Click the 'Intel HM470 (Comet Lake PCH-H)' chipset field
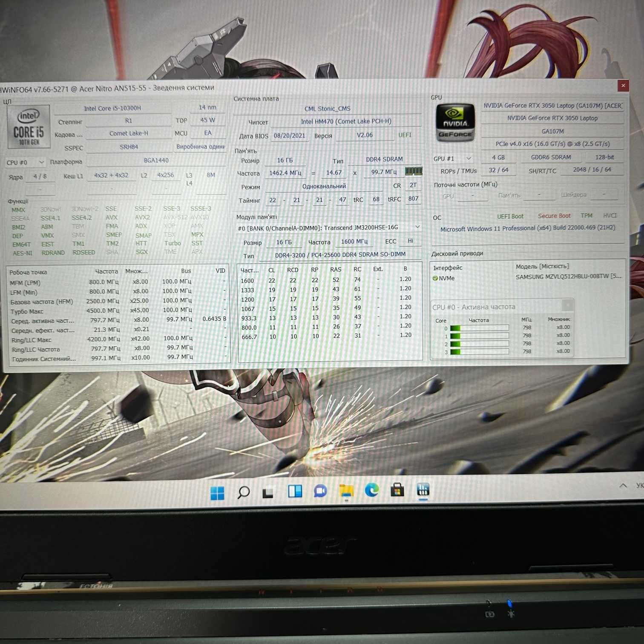This screenshot has width=644, height=644. (346, 121)
